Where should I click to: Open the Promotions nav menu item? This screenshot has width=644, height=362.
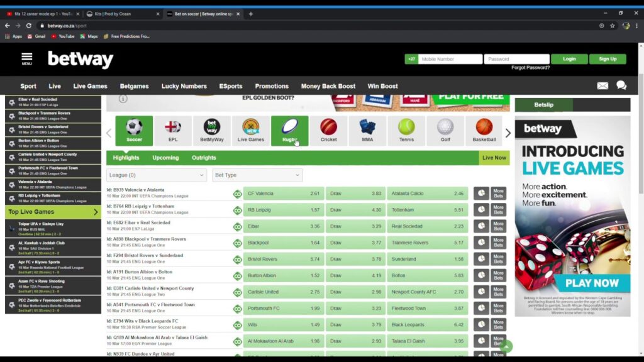(x=272, y=86)
